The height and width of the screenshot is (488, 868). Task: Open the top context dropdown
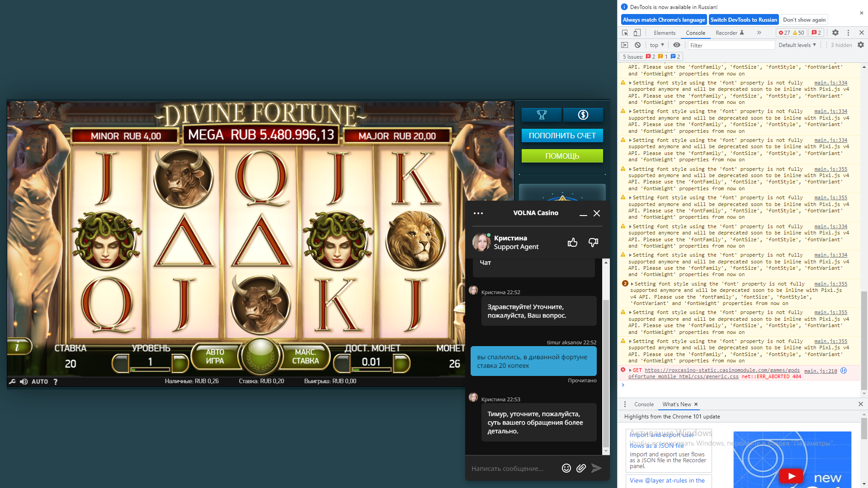[657, 45]
